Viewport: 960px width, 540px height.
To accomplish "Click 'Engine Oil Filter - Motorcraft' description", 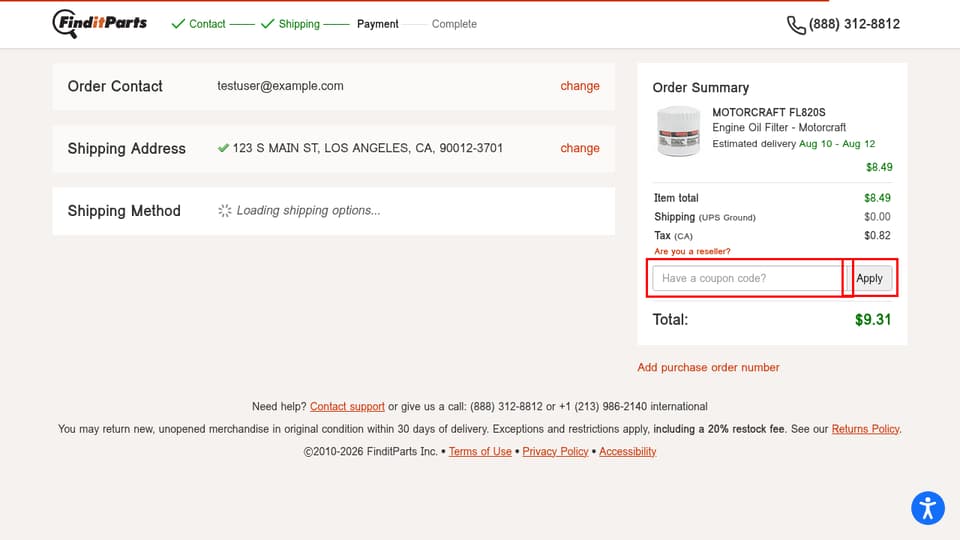I will click(x=779, y=127).
